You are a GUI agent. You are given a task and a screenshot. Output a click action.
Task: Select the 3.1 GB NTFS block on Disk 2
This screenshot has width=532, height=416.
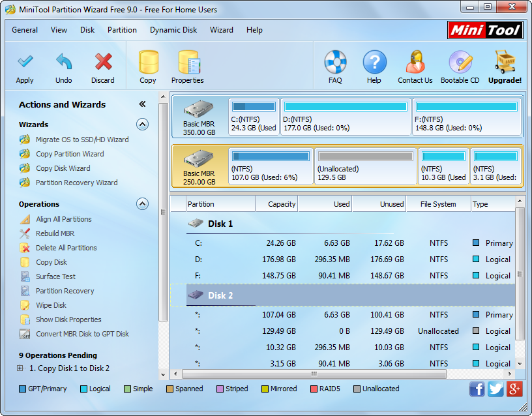pos(495,167)
